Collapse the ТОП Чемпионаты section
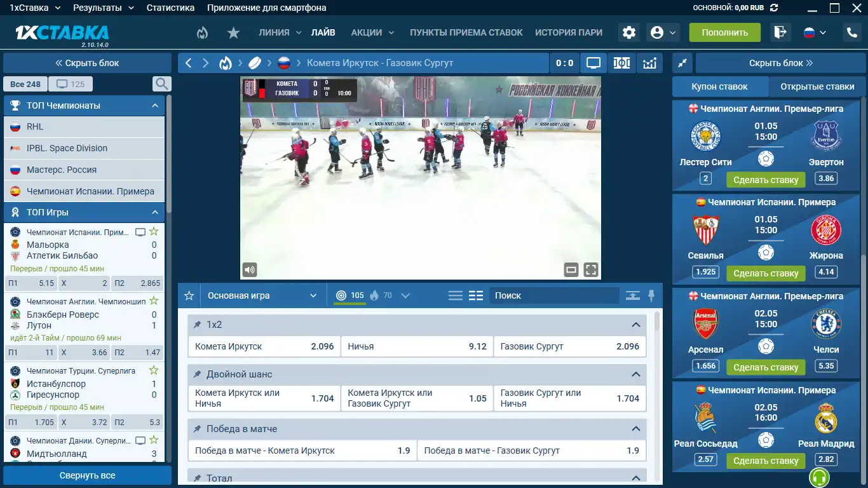 154,105
